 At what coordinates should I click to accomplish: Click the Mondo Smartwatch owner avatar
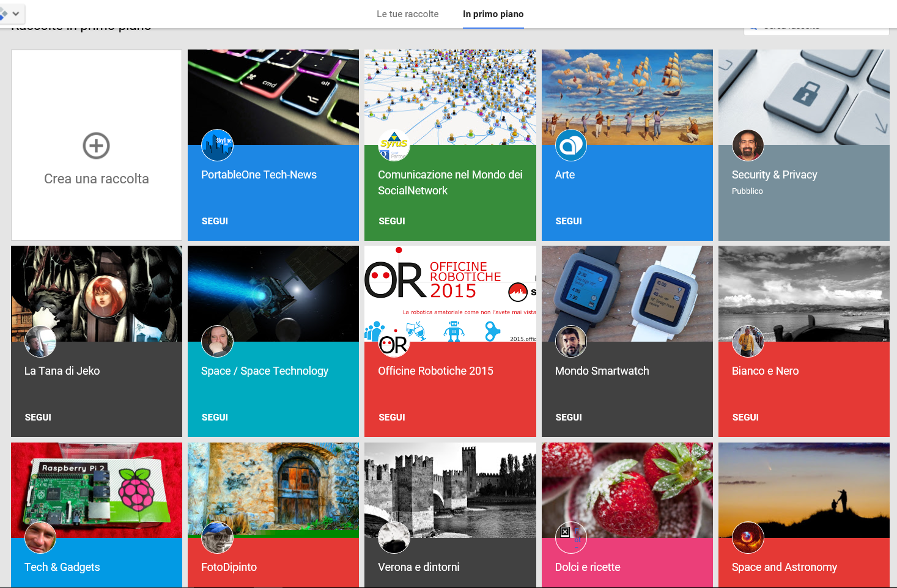pyautogui.click(x=571, y=342)
